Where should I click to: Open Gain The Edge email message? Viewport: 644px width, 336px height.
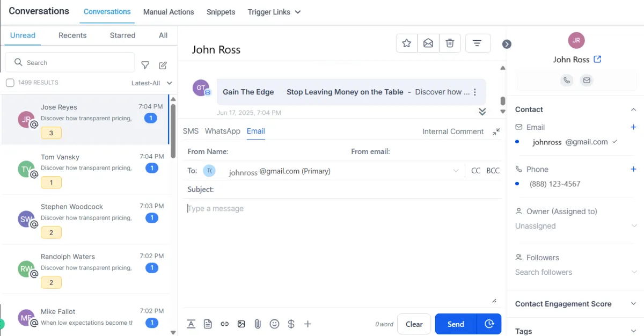pyautogui.click(x=351, y=92)
